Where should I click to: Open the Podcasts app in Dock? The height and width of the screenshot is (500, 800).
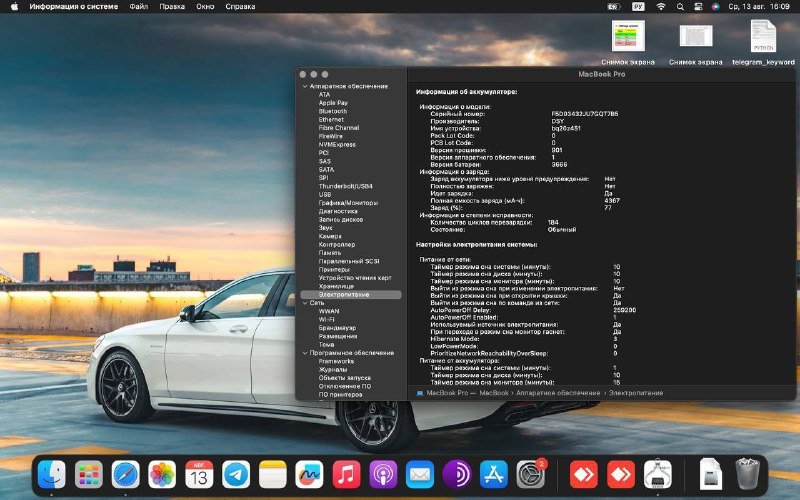tap(383, 474)
